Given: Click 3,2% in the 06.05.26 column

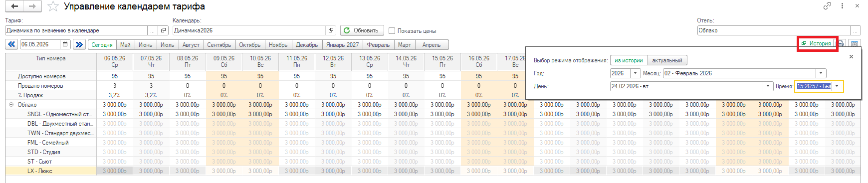Looking at the screenshot, I should (115, 95).
